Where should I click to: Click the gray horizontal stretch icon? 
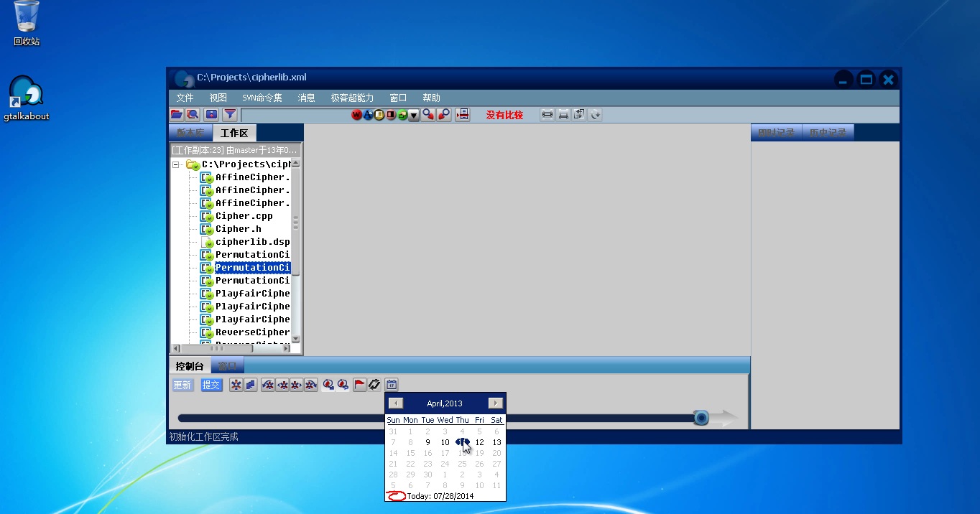click(x=547, y=114)
